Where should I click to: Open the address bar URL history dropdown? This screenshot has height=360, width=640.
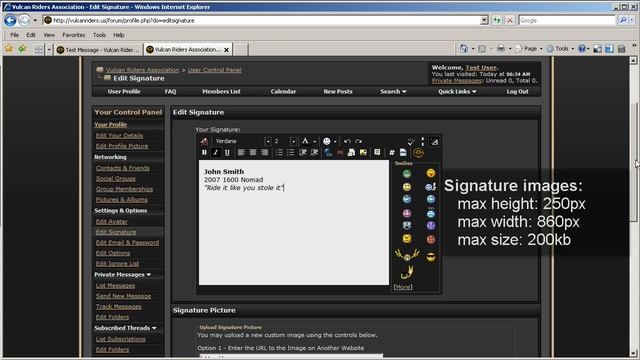(x=484, y=20)
